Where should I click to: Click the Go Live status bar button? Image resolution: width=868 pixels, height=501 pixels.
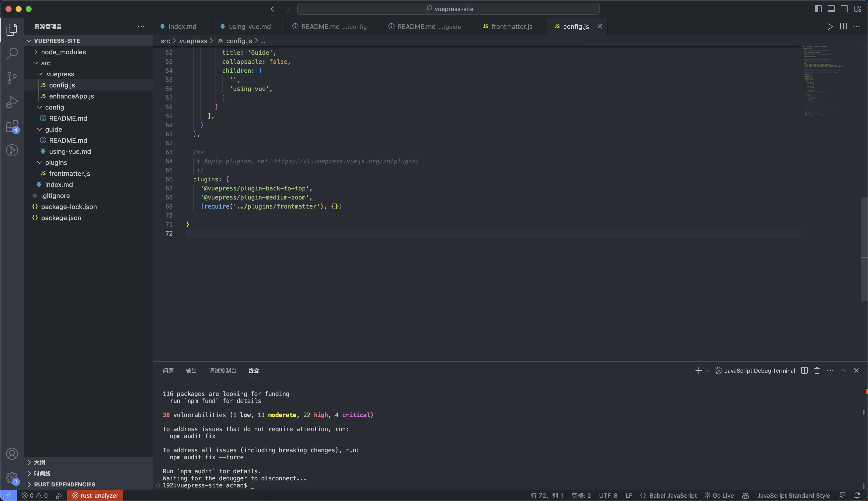tap(719, 495)
